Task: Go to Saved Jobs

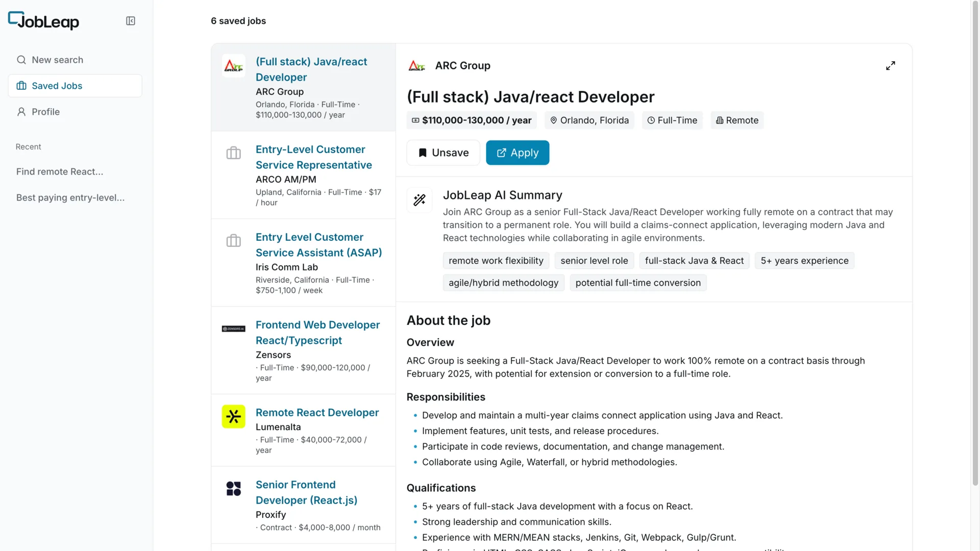Action: click(75, 86)
